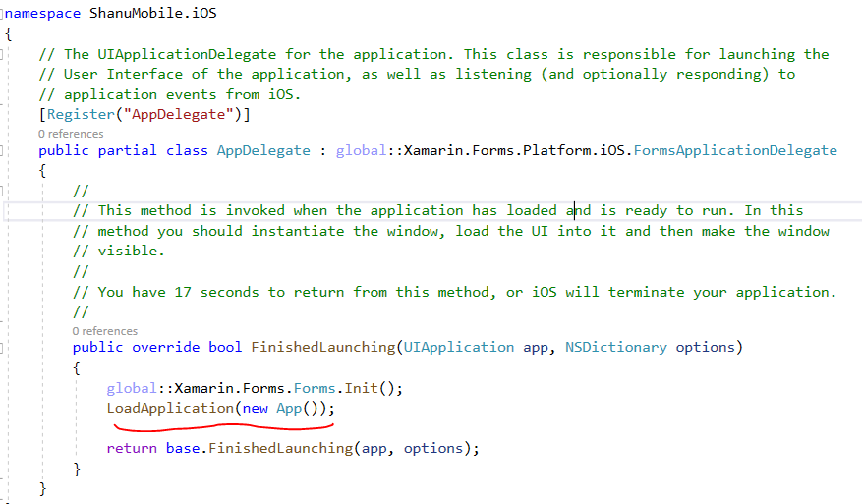Click the "The UIApplicationDelegate for the application" comment
This screenshot has width=862, height=504.
coord(433,54)
